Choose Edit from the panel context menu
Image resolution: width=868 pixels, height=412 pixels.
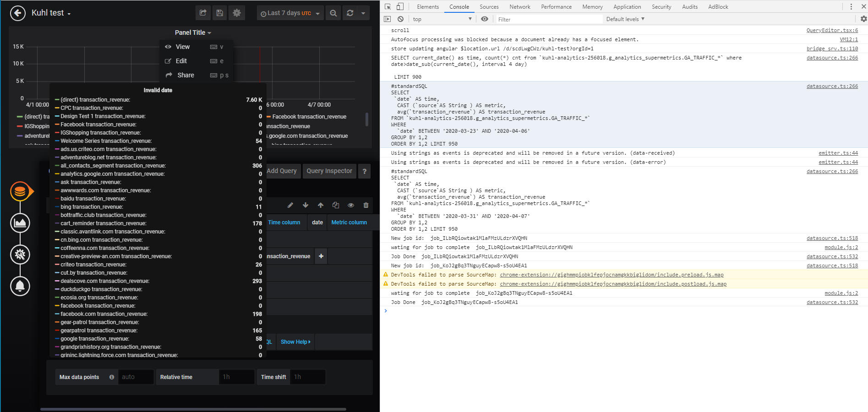click(181, 61)
